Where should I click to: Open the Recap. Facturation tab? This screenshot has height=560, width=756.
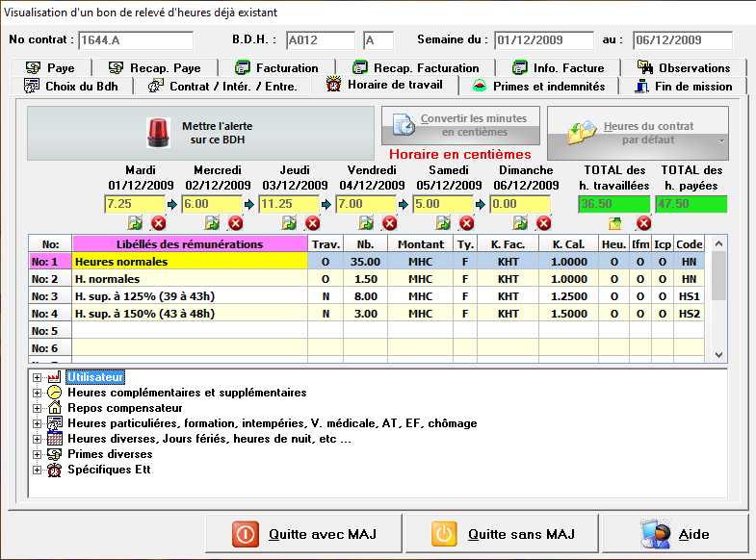415,67
